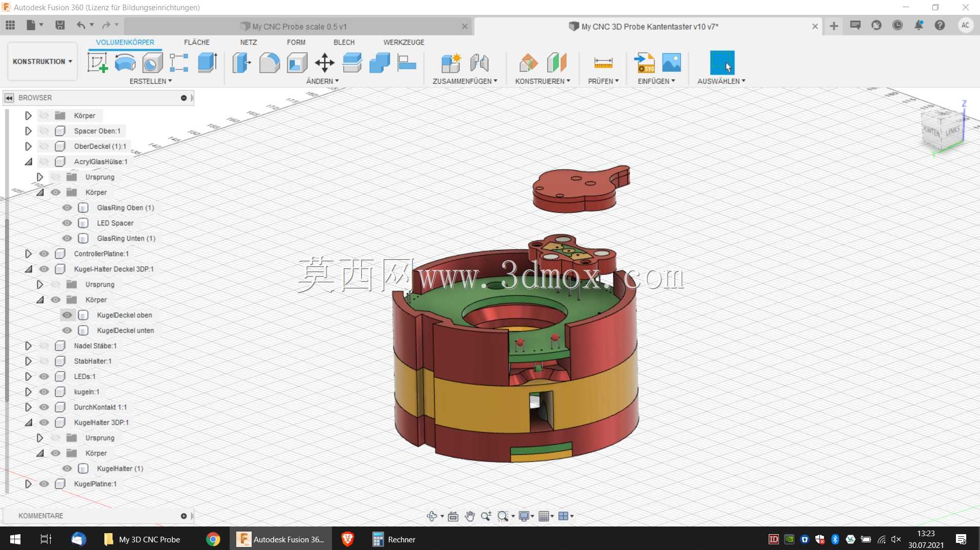Select the Fillet tool icon
Viewport: 980px width, 550px height.
[x=270, y=63]
